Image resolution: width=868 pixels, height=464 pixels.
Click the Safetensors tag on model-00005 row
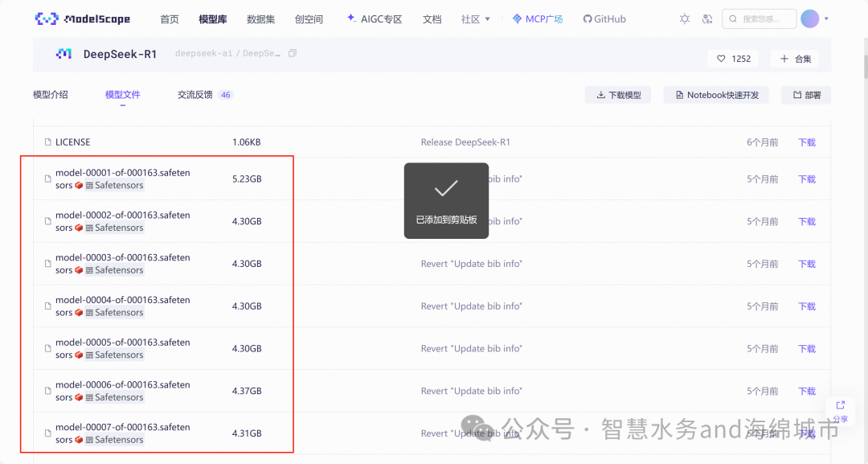pyautogui.click(x=114, y=355)
